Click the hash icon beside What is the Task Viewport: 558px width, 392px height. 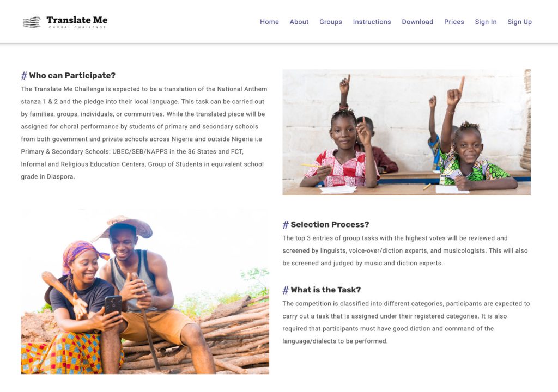tap(286, 290)
